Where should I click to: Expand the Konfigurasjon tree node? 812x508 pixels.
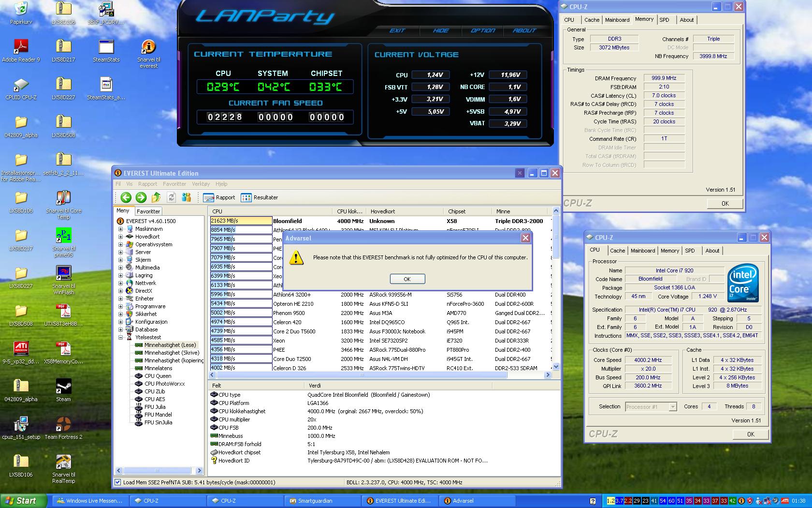click(x=121, y=322)
